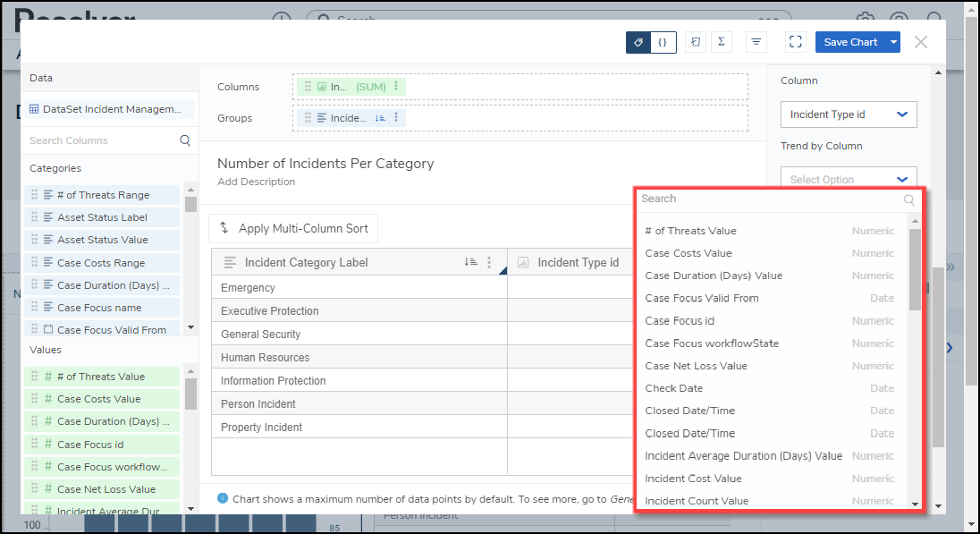Click the sigma totals icon
The width and height of the screenshot is (980, 534).
[722, 42]
